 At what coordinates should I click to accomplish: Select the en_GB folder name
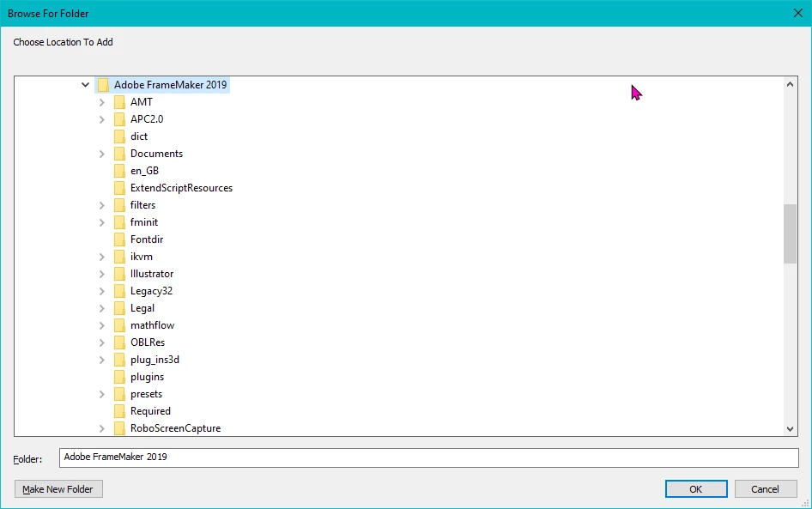click(144, 170)
